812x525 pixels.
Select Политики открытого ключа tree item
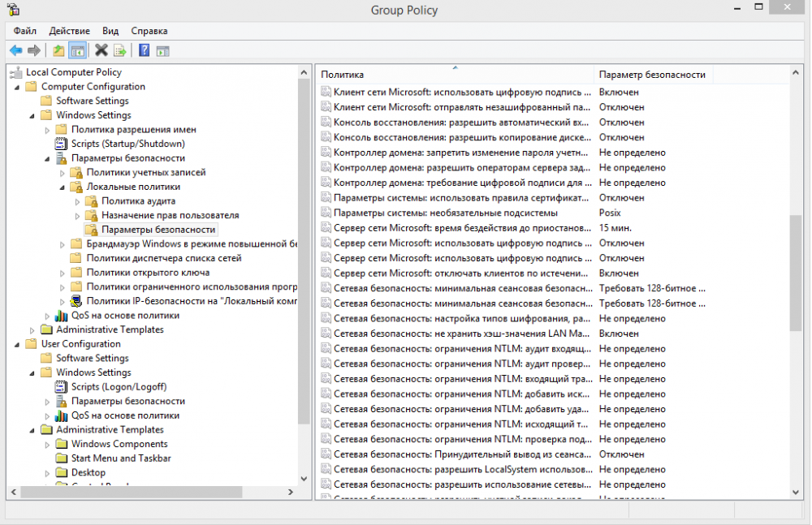(148, 273)
